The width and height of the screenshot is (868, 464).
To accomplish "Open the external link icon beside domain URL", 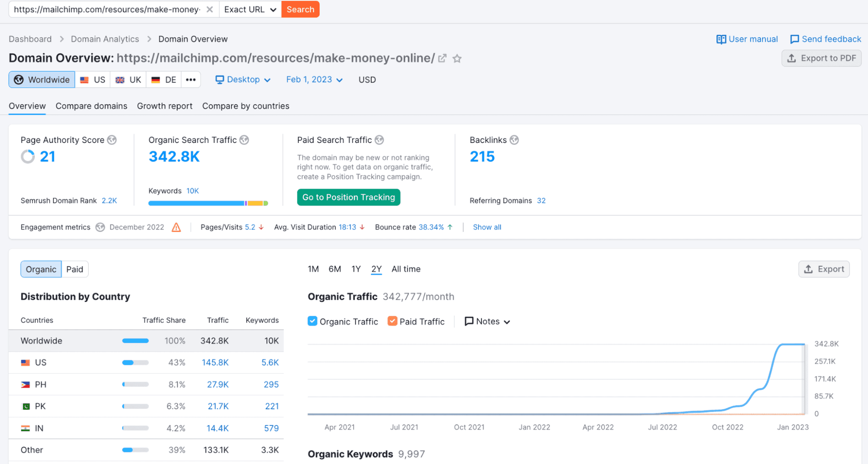I will [x=443, y=58].
